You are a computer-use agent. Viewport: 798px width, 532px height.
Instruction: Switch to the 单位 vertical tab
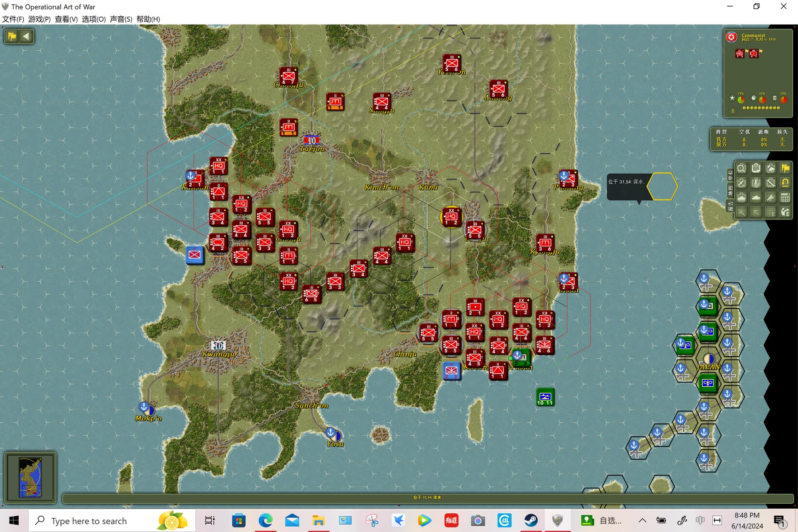pos(730,175)
